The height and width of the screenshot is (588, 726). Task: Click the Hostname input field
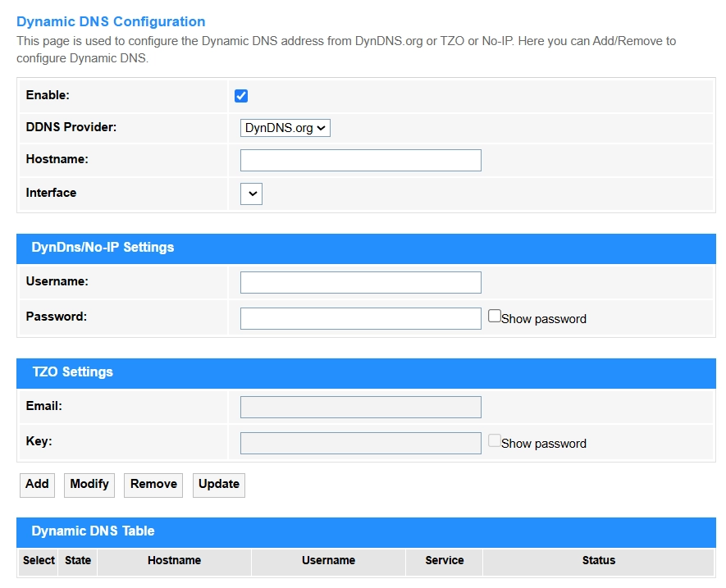click(360, 160)
